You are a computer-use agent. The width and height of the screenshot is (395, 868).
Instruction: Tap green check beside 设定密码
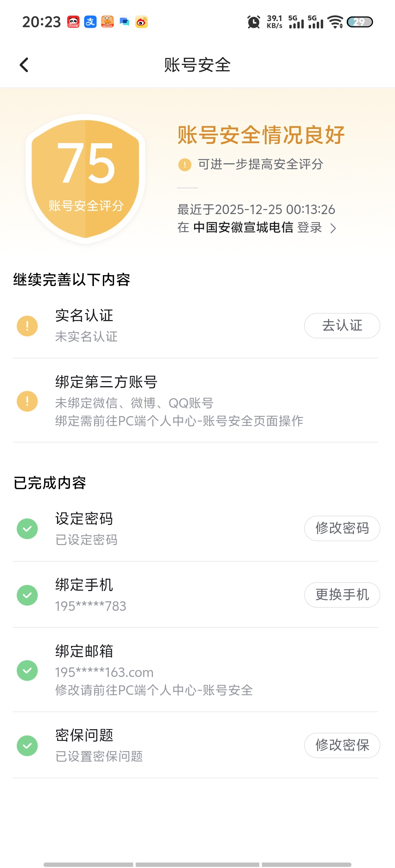click(x=27, y=529)
